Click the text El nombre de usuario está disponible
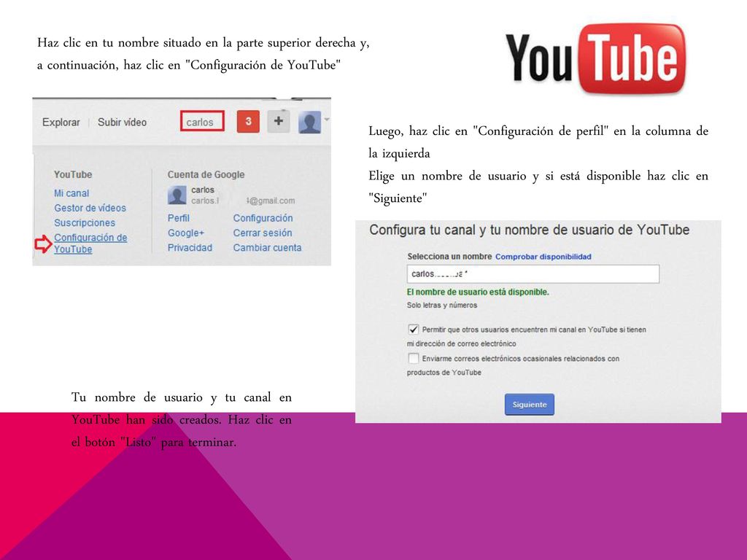 (478, 292)
